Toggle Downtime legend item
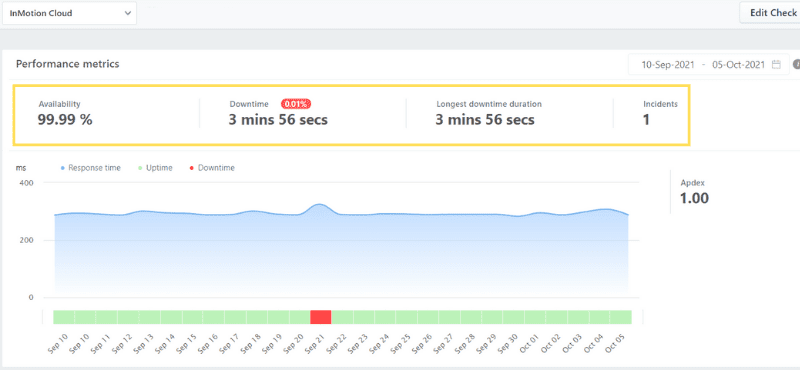The height and width of the screenshot is (370, 800). coord(212,168)
